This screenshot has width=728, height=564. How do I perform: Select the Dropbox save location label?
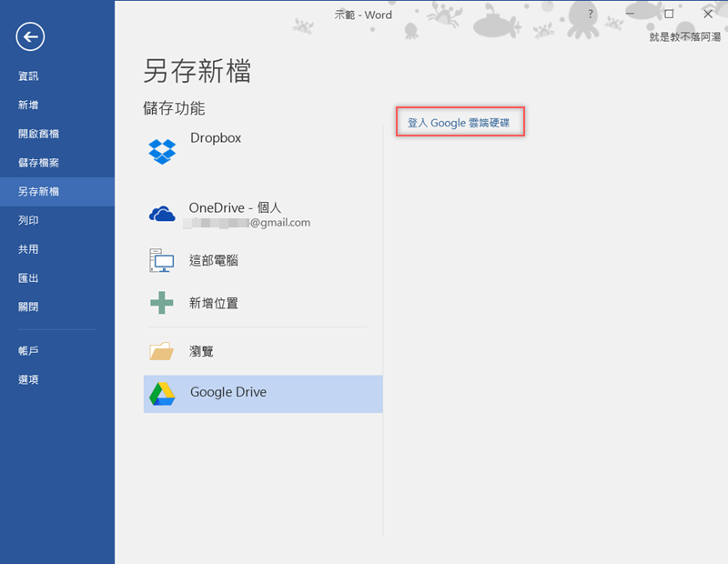pos(216,138)
